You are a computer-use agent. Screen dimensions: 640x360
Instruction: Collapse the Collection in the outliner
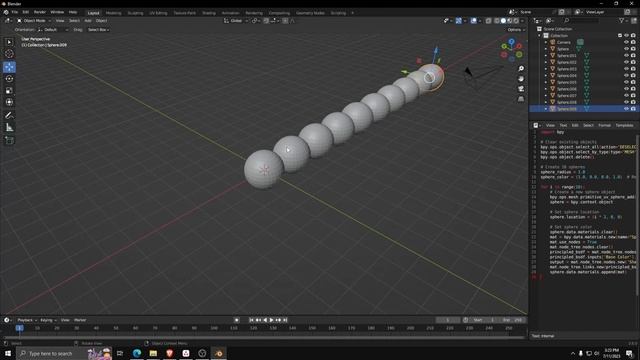coord(540,36)
